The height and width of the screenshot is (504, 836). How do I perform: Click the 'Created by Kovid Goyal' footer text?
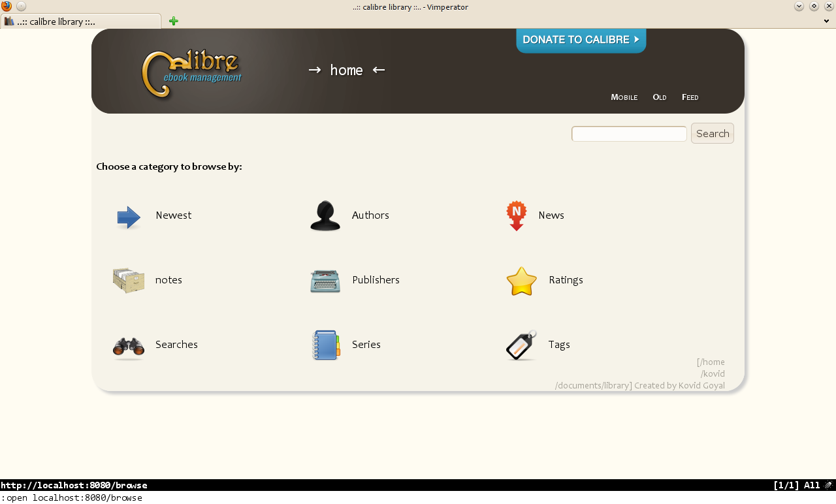tap(679, 385)
